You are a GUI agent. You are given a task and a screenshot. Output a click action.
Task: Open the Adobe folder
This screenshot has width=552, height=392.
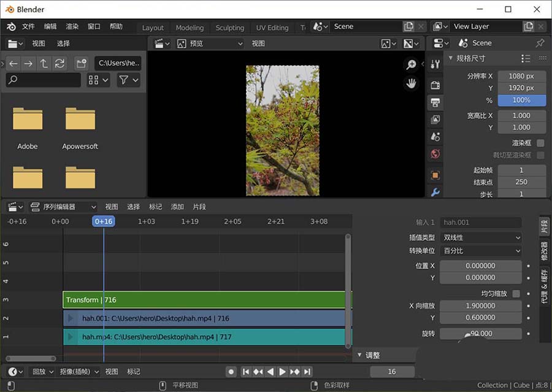28,119
